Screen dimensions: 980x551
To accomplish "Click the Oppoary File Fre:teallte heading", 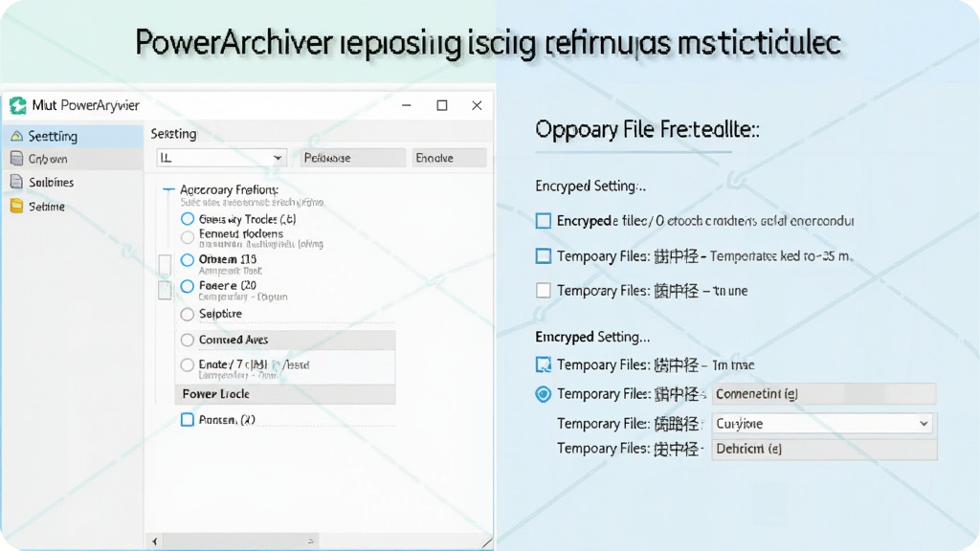I will (x=647, y=130).
